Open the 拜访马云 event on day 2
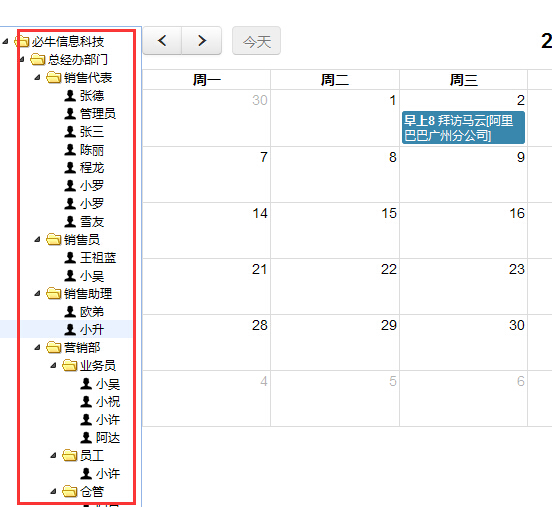Viewport: 552px width, 507px height. coord(463,127)
